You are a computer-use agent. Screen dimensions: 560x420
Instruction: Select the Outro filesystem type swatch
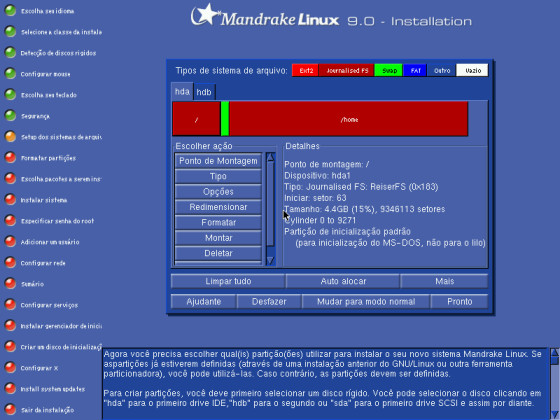coord(442,70)
